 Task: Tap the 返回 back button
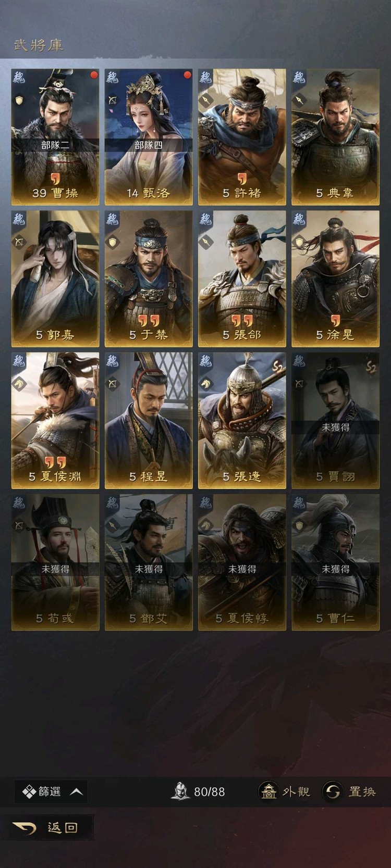click(x=47, y=827)
